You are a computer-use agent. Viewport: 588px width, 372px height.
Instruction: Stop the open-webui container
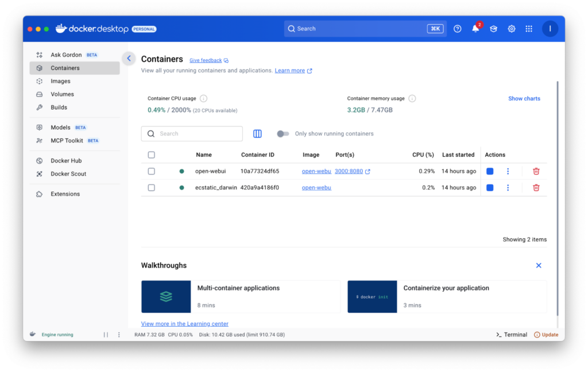pos(490,171)
